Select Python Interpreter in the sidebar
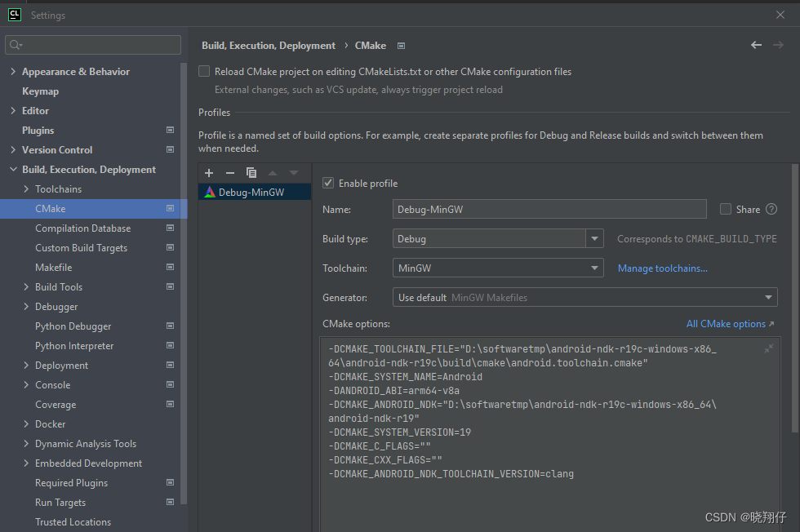 coord(74,346)
